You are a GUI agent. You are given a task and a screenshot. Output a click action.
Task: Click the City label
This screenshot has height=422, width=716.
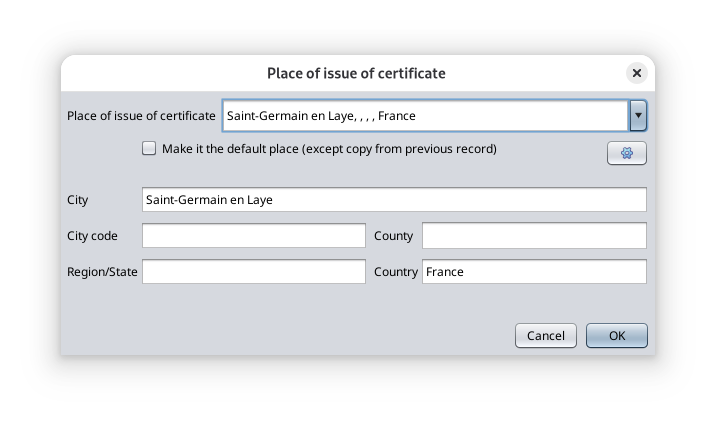pyautogui.click(x=77, y=200)
